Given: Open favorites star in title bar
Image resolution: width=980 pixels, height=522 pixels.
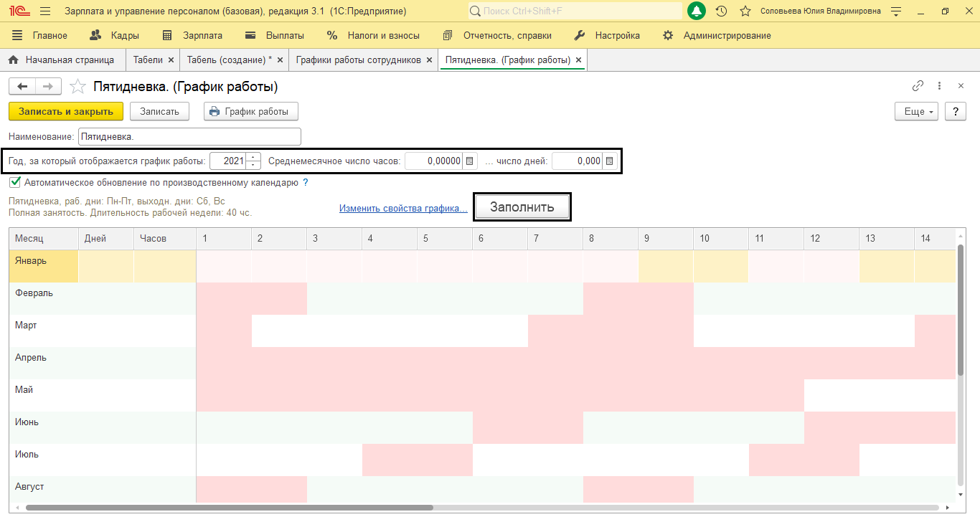Looking at the screenshot, I should [x=745, y=11].
